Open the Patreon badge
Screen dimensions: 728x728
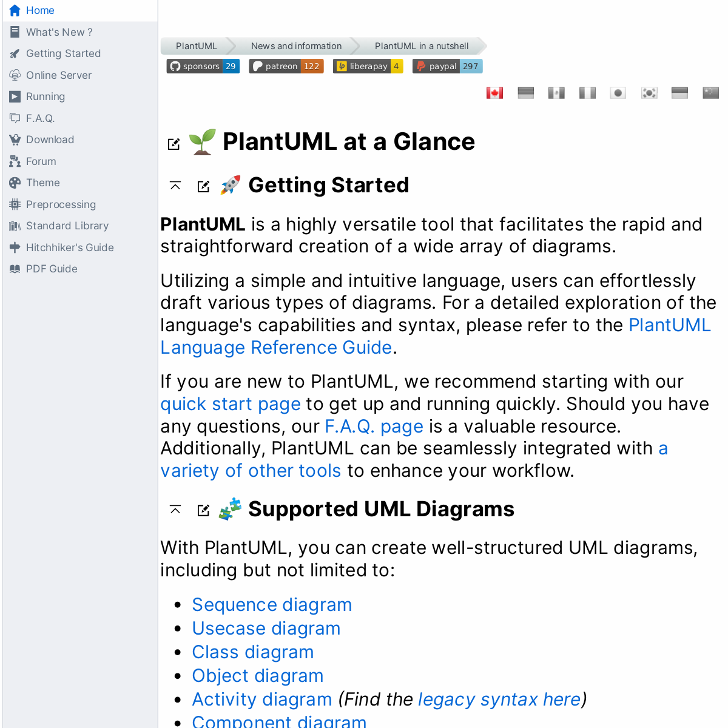point(286,66)
